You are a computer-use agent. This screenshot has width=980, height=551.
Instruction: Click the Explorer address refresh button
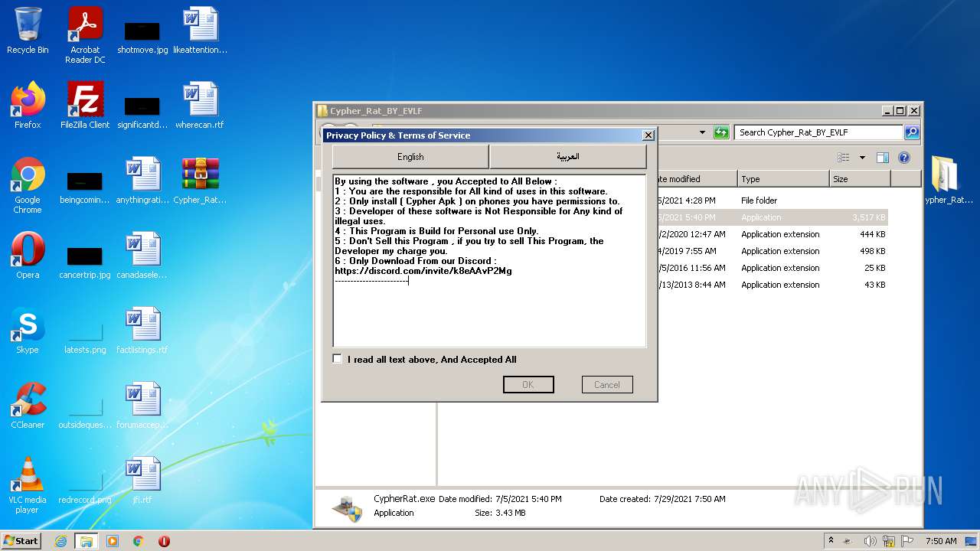click(x=721, y=132)
